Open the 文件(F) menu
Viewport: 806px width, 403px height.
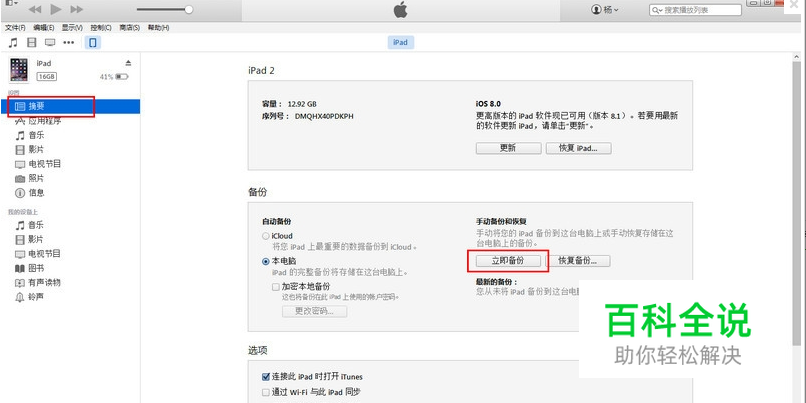(x=15, y=28)
